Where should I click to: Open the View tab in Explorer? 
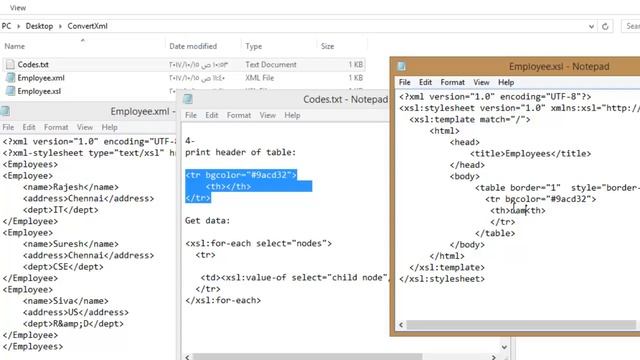tap(18, 8)
